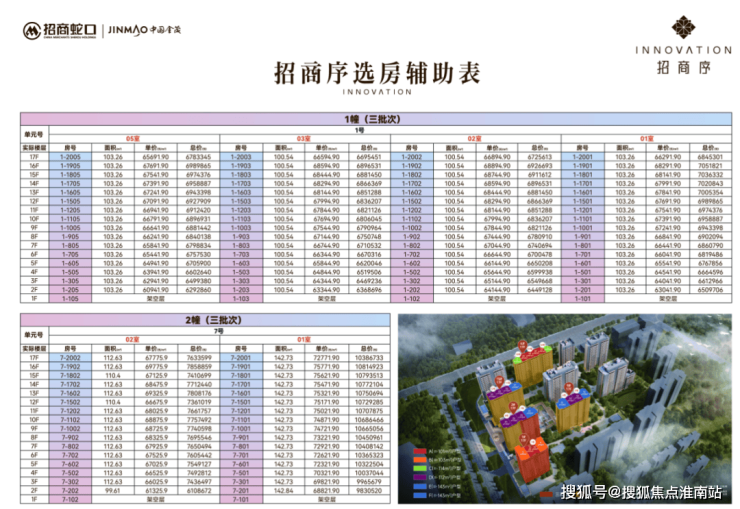740x509 pixels.
Task: Click total price 7633599 in the 7-2002 row
Action: click(198, 358)
